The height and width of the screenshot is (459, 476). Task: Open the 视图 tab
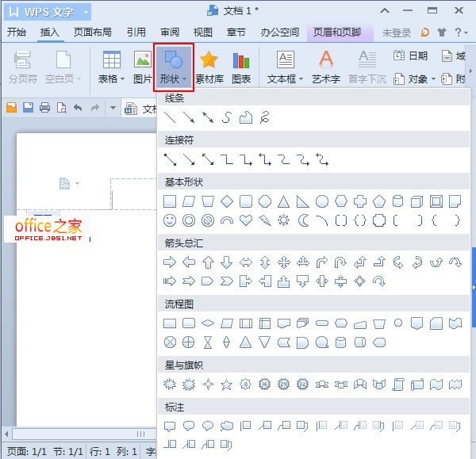pos(203,33)
